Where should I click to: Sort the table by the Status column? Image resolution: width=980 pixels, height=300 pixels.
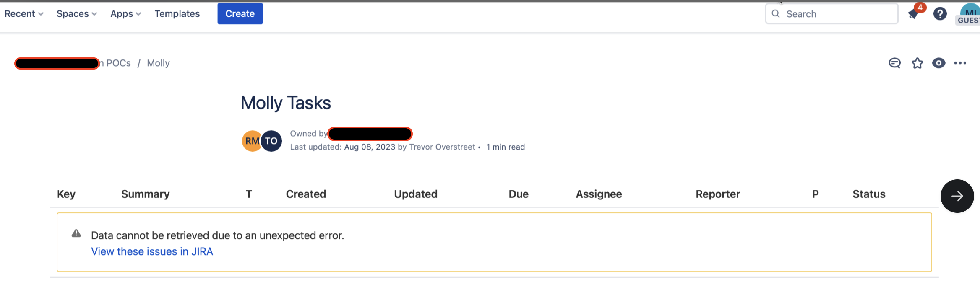[x=869, y=194]
